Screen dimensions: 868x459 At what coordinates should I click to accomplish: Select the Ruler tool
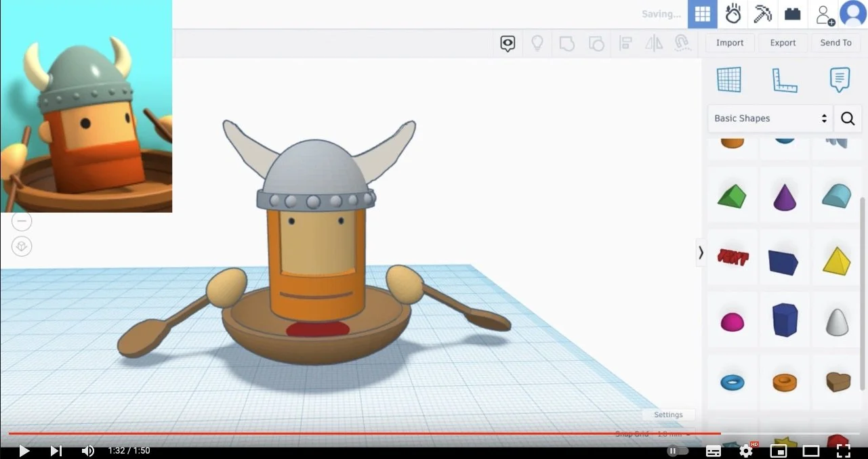coord(785,80)
